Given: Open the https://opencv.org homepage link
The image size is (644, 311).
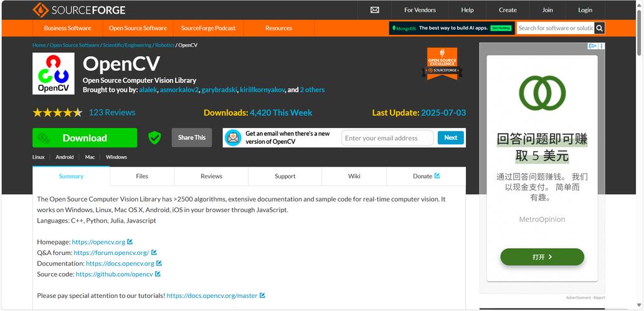Looking at the screenshot, I should [x=98, y=242].
